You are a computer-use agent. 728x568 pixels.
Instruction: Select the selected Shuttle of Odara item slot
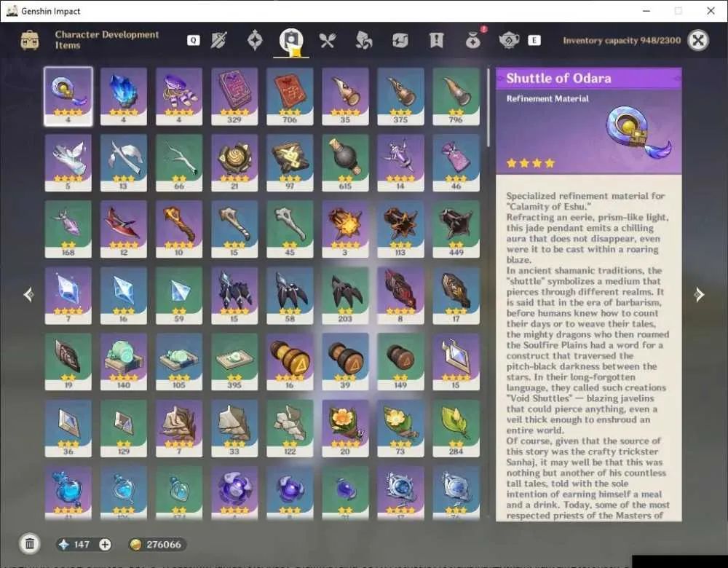[x=68, y=96]
